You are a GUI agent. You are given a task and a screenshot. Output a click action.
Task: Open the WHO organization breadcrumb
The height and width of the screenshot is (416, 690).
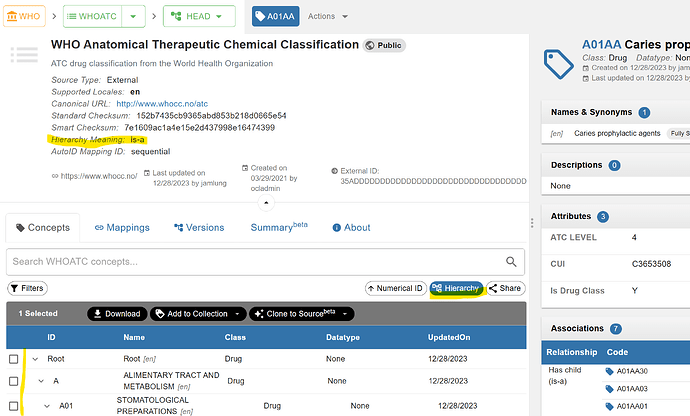[x=24, y=16]
